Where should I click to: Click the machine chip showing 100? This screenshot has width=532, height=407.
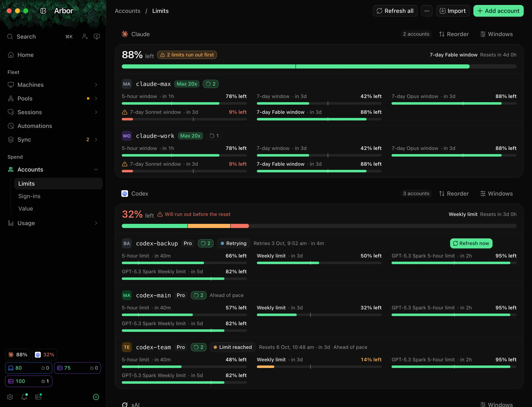click(29, 381)
